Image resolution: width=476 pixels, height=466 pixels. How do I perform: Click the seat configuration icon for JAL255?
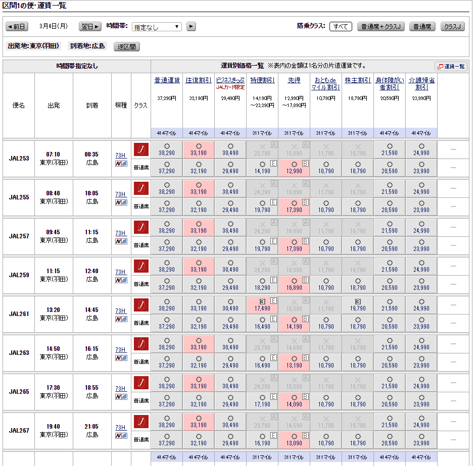pyautogui.click(x=121, y=202)
